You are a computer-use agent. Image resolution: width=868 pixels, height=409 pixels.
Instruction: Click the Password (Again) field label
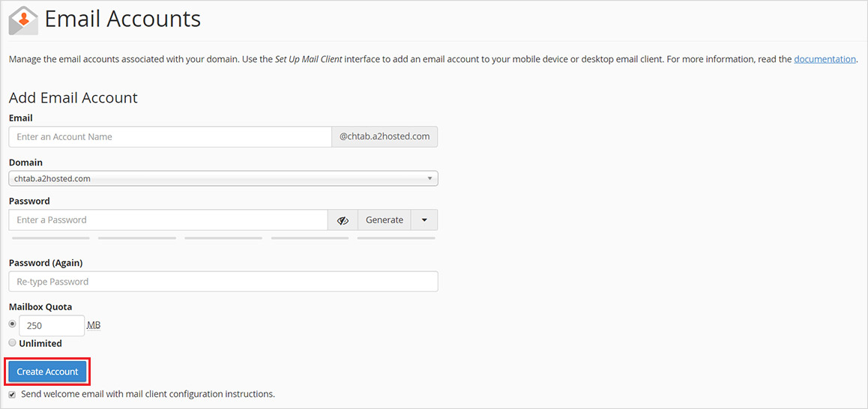46,263
